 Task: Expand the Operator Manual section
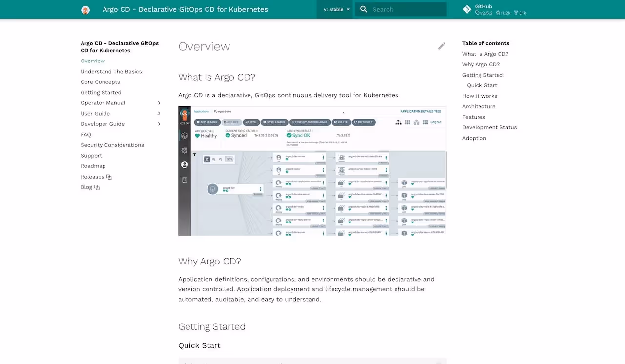tap(159, 103)
